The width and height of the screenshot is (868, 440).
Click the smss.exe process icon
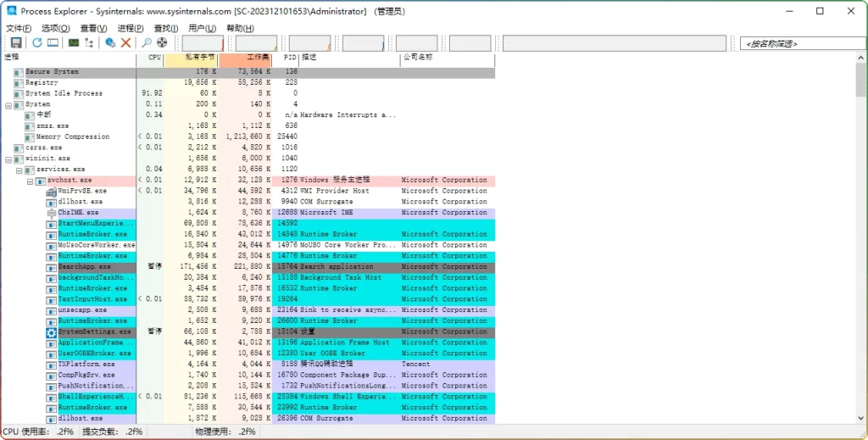[30, 126]
